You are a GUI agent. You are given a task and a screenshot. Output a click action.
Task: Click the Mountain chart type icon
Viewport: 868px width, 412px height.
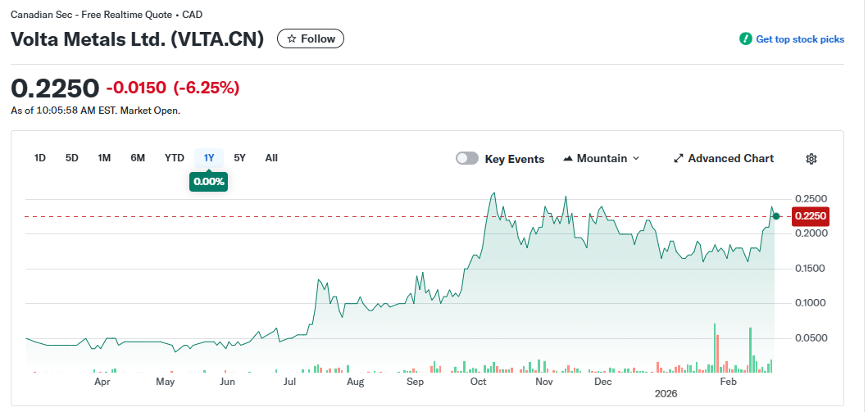tap(568, 159)
